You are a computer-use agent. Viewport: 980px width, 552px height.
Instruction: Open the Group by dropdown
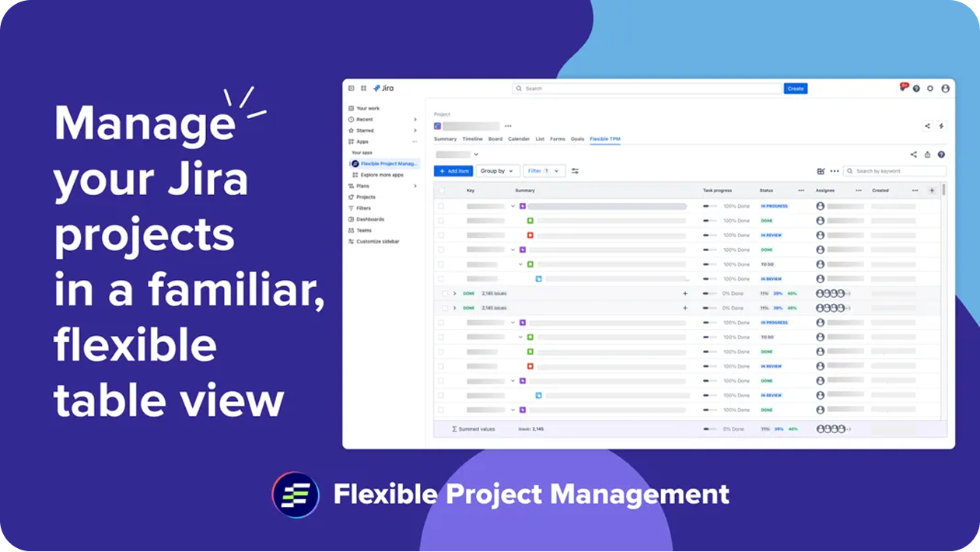click(x=497, y=171)
